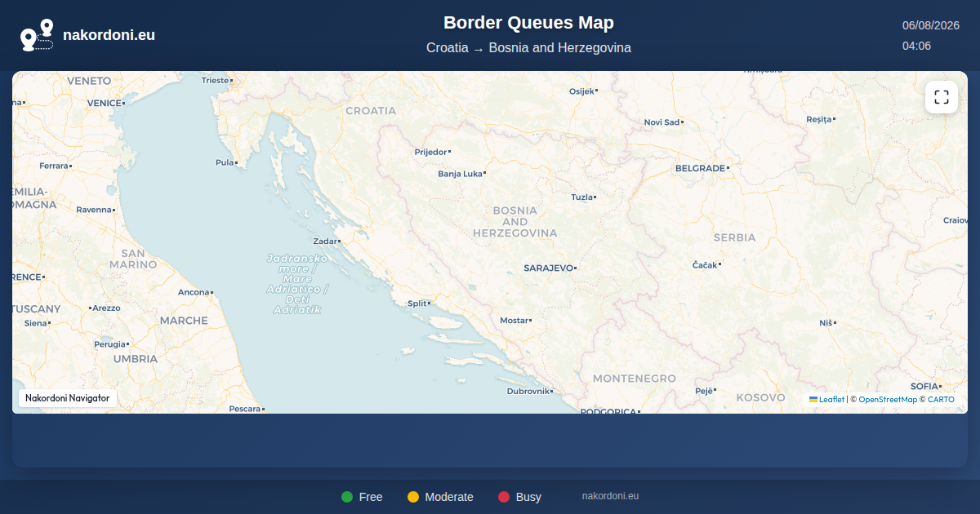
Task: Click Tuzla on the map
Action: (581, 197)
